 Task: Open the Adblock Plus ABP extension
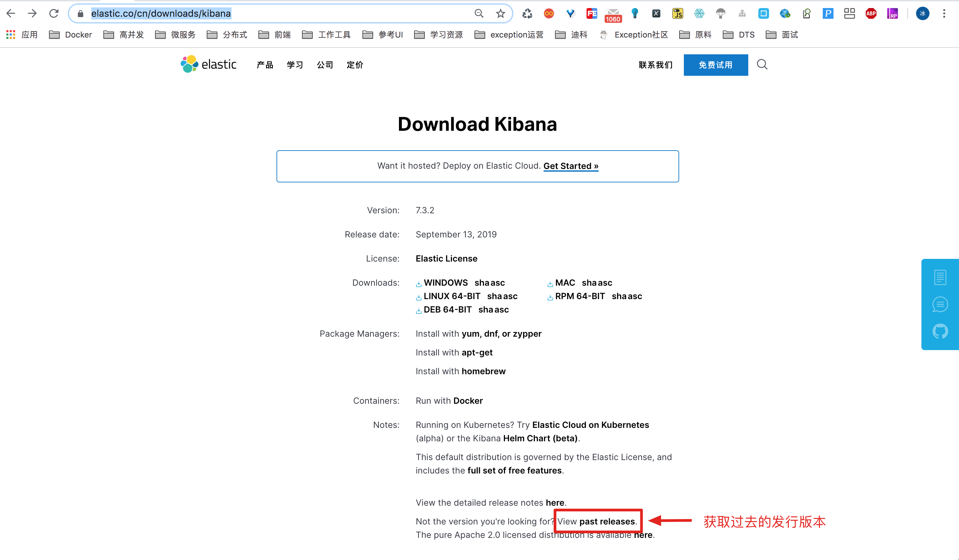[x=871, y=14]
